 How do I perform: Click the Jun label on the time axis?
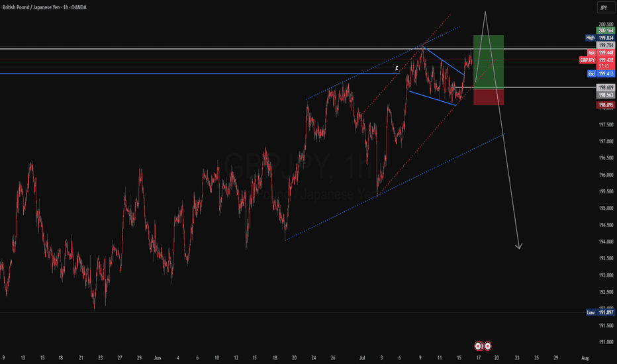[x=158, y=357]
